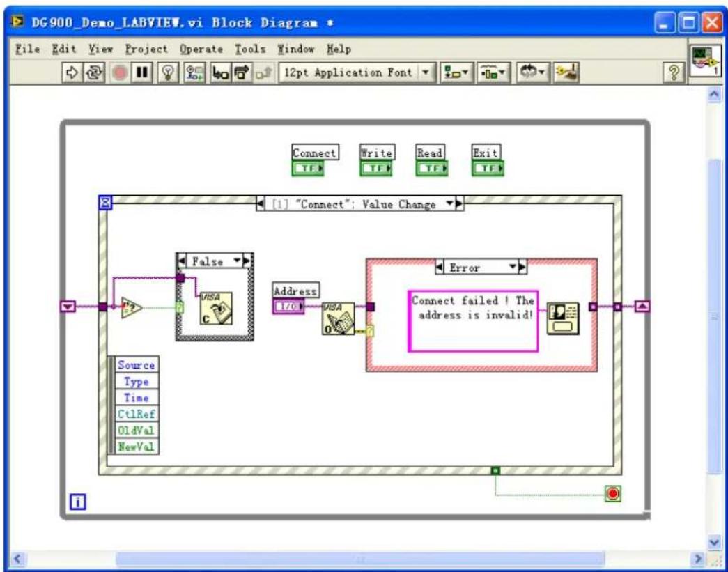Select the Exit boolean terminal
Image resolution: width=728 pixels, height=572 pixels.
[x=488, y=169]
